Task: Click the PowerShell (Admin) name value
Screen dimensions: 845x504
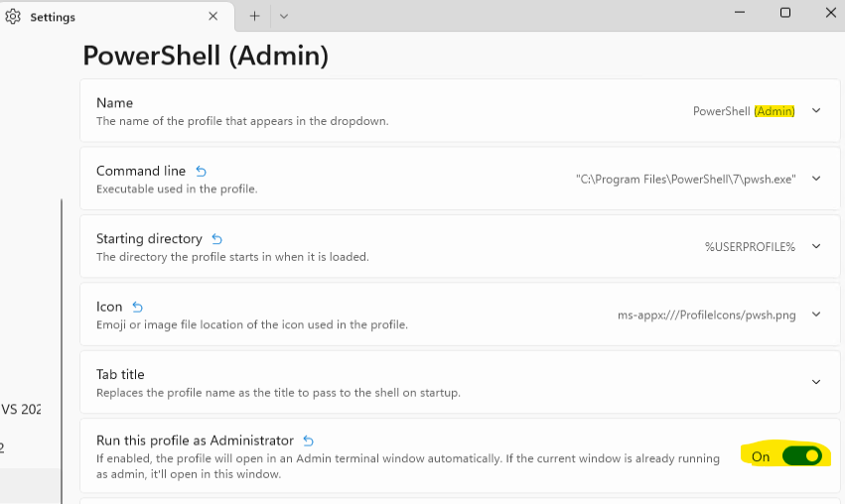Action: click(x=744, y=111)
